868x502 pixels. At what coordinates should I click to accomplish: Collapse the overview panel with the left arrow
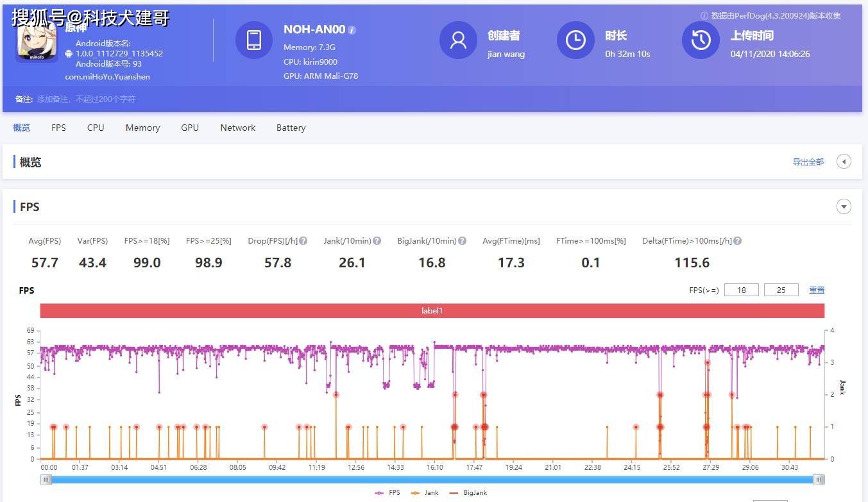(844, 162)
